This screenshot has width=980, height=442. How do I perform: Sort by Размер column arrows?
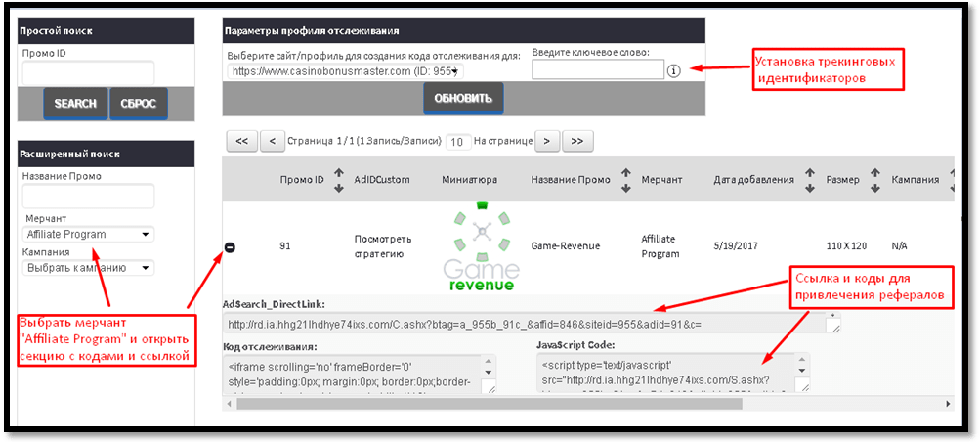[875, 180]
